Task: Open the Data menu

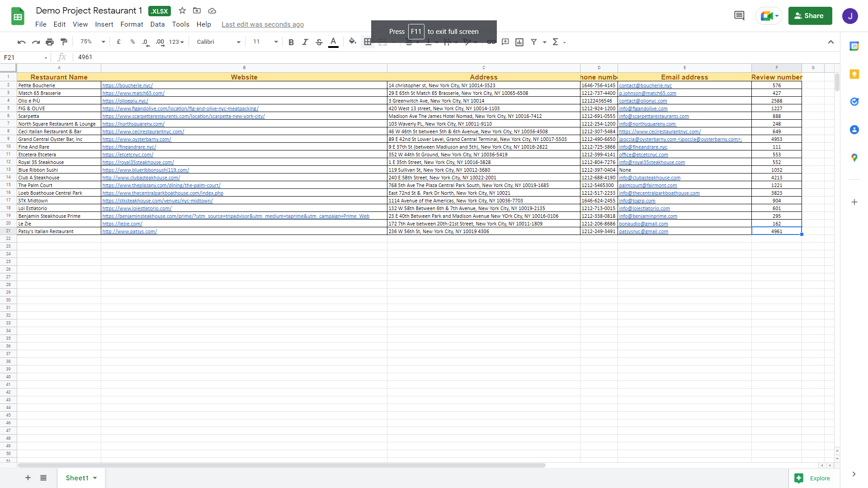Action: coord(157,24)
